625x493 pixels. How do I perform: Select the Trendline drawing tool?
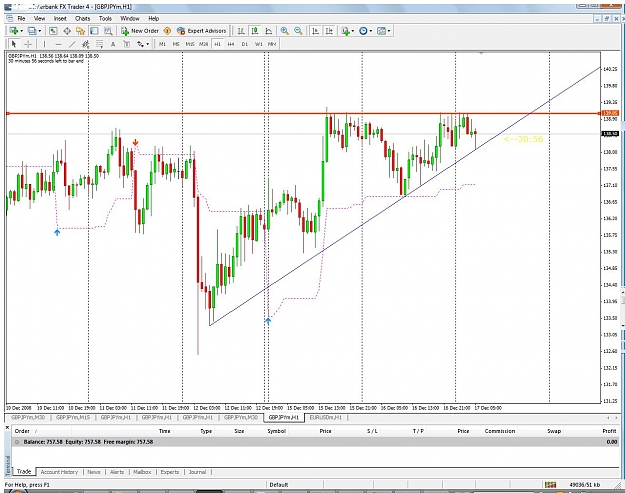coord(72,44)
